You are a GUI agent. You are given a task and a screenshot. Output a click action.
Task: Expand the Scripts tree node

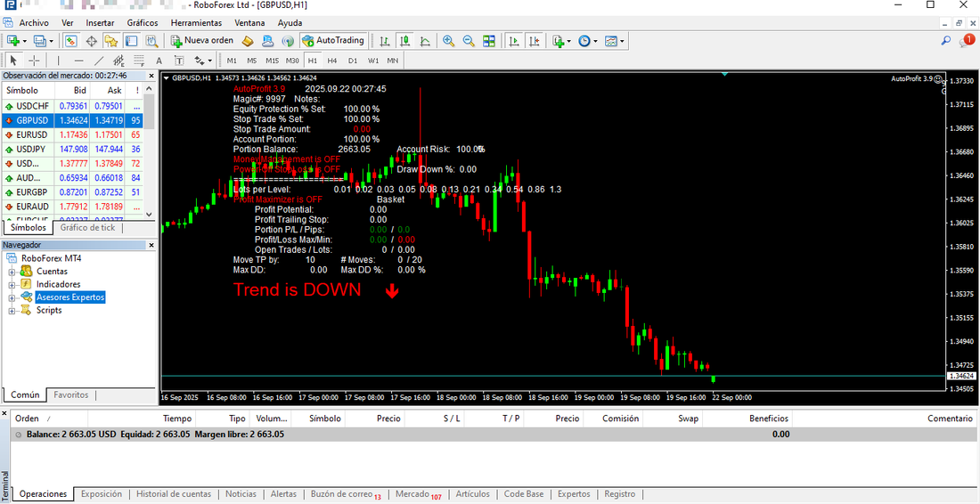12,311
